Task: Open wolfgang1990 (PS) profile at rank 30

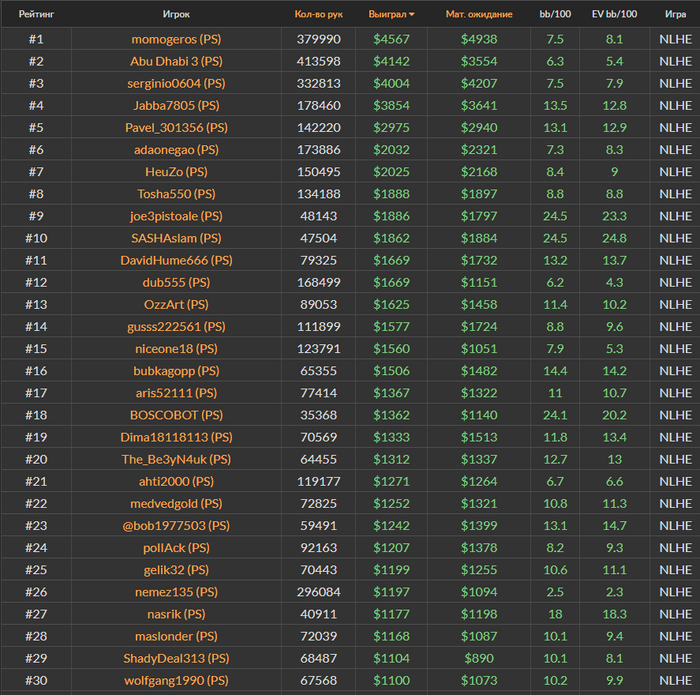Action: click(176, 680)
